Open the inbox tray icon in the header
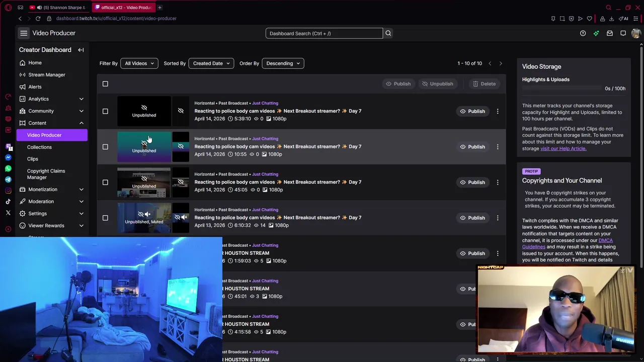Screen dimensions: 644x362 coord(610,33)
